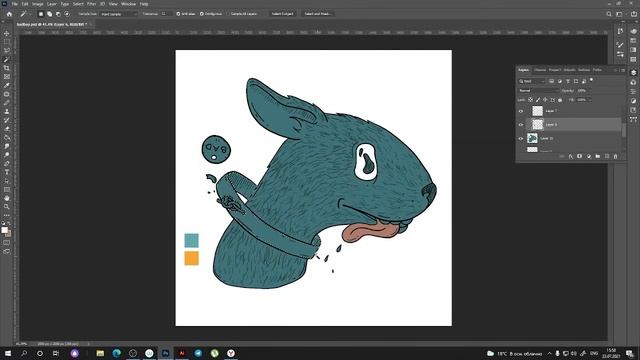
Task: Select the Crop tool
Action: point(7,68)
